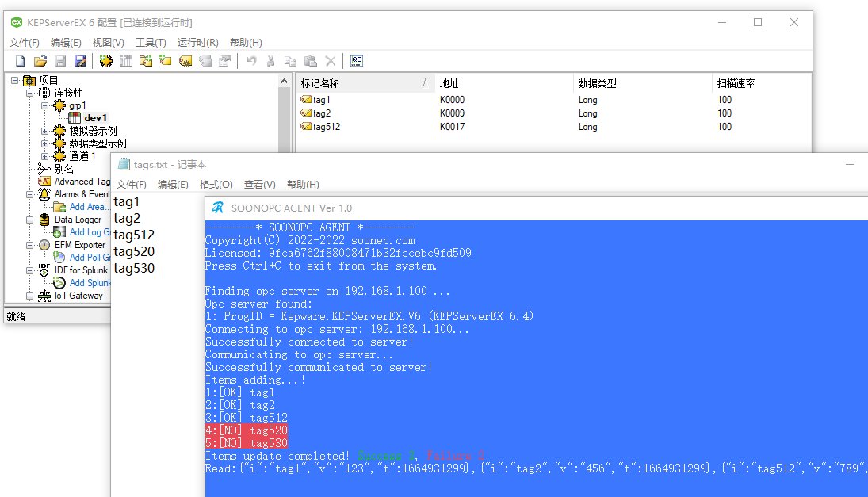Click the New Device toolbar icon
Image resolution: width=868 pixels, height=497 pixels.
click(126, 61)
